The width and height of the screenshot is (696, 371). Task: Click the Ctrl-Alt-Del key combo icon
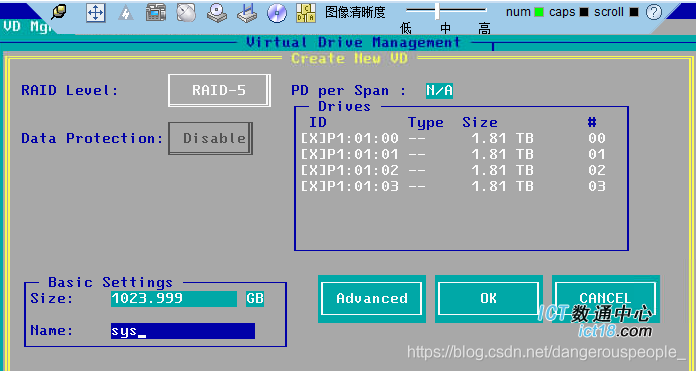point(306,13)
